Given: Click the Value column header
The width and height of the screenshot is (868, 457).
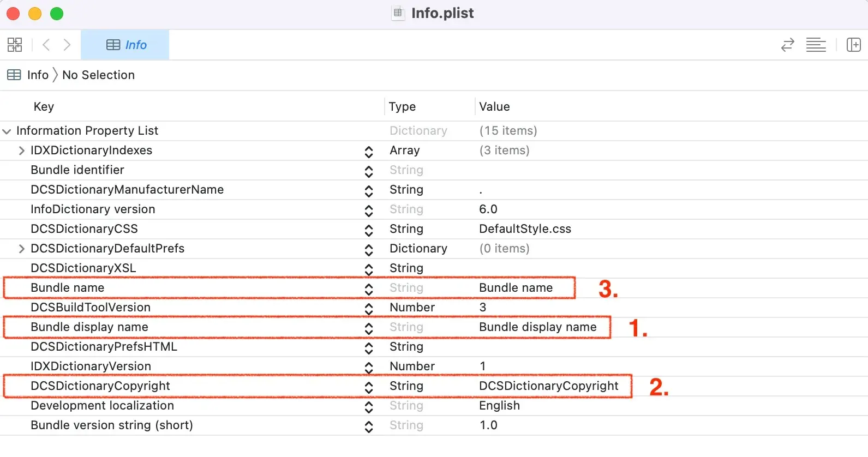Looking at the screenshot, I should pyautogui.click(x=494, y=107).
